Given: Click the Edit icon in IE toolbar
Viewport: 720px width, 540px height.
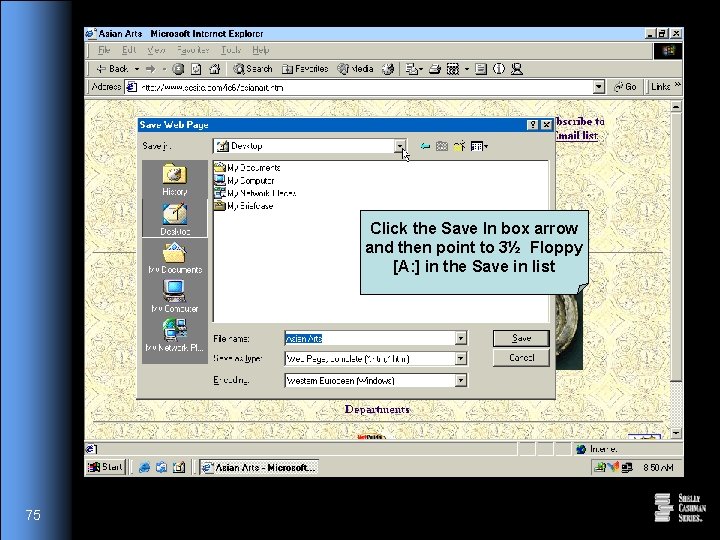Looking at the screenshot, I should [453, 69].
